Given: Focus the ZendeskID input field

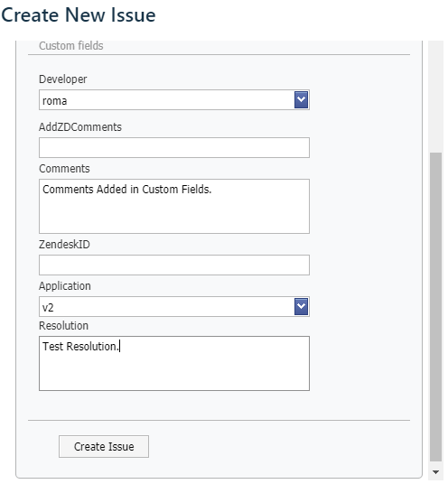Looking at the screenshot, I should [174, 265].
